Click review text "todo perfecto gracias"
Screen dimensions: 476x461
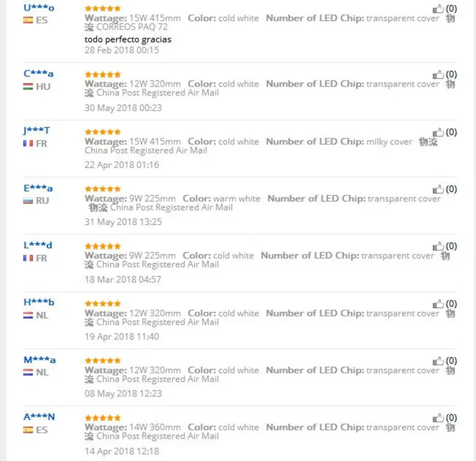click(x=128, y=39)
